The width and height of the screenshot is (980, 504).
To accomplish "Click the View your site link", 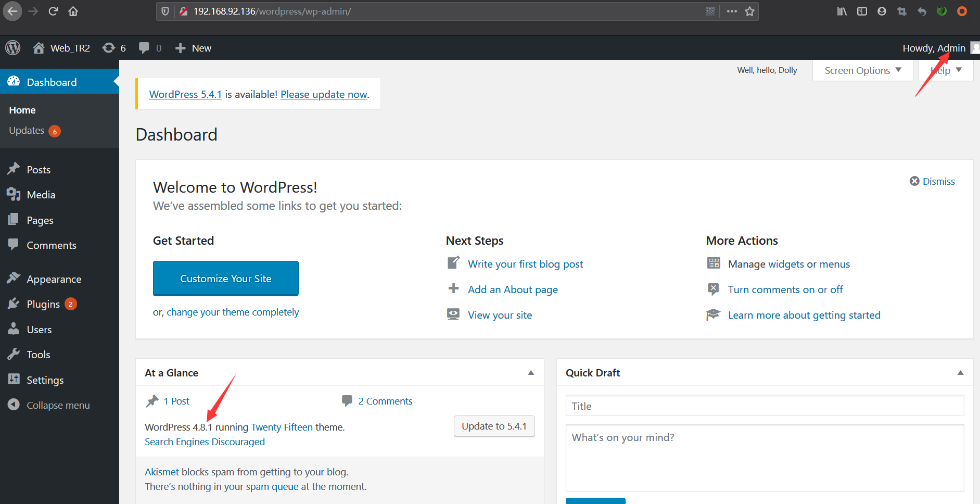I will point(500,315).
